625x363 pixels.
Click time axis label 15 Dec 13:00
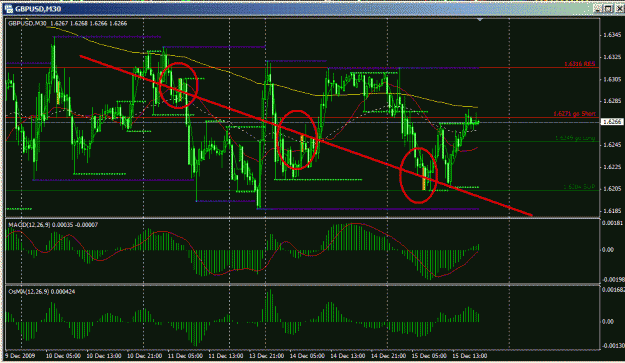470,356
